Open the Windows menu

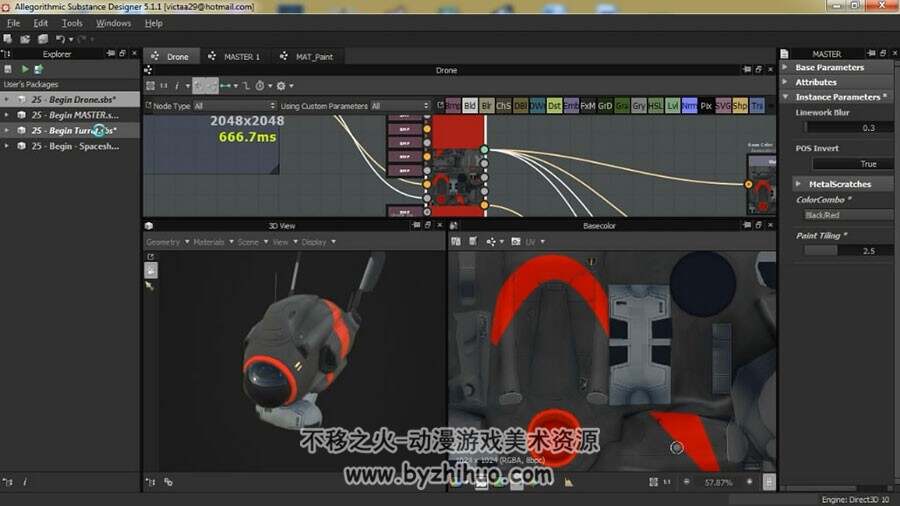tap(113, 23)
